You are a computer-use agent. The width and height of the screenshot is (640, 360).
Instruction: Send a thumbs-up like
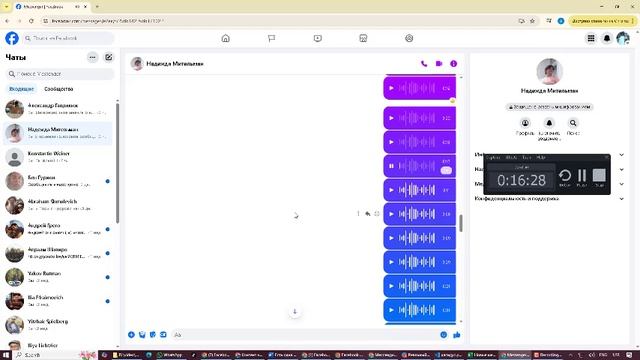457,335
